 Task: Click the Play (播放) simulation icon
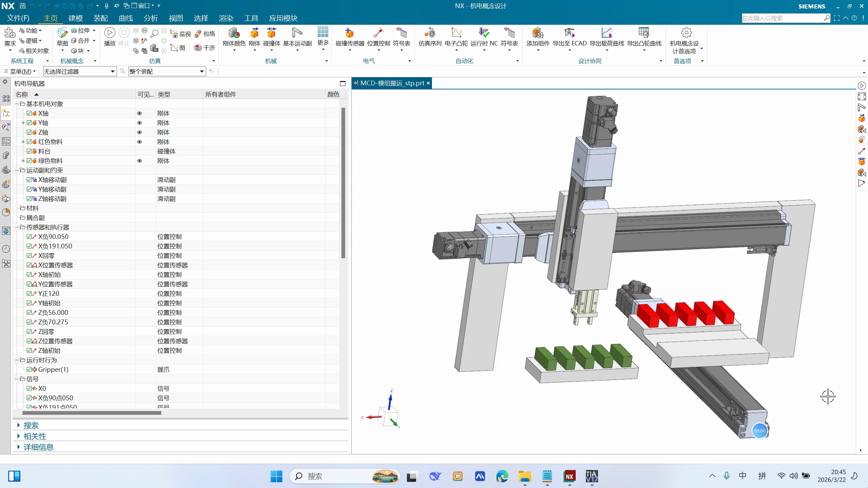click(110, 33)
